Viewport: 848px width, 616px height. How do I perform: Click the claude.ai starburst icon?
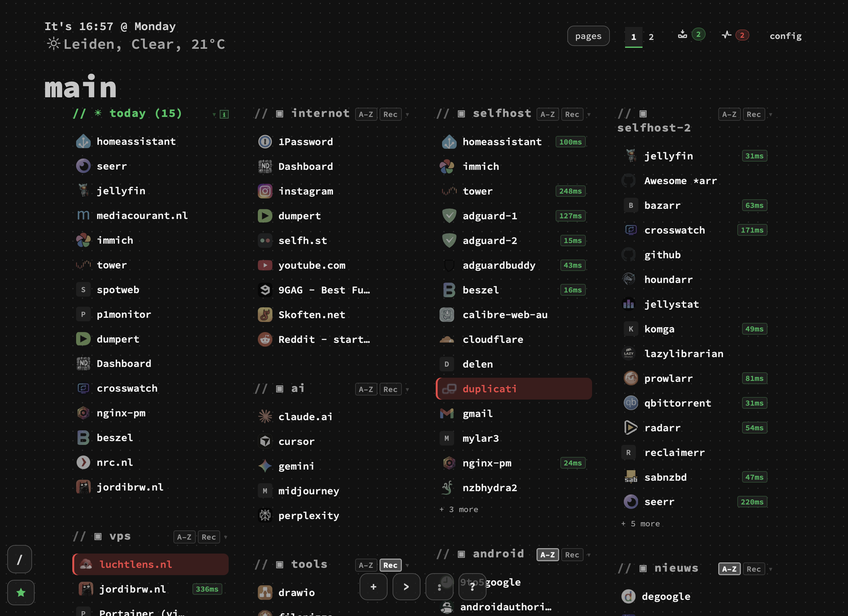pyautogui.click(x=265, y=416)
